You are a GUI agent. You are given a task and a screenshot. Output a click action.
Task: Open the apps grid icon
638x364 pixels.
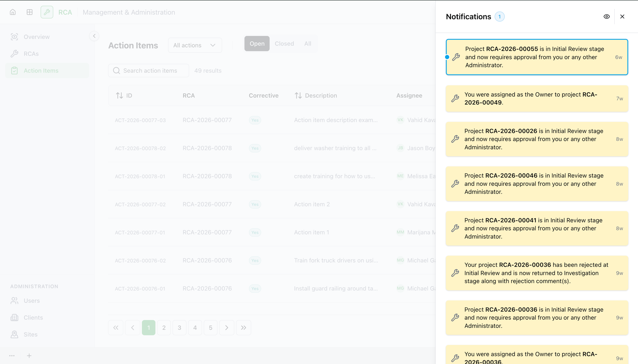(x=30, y=12)
